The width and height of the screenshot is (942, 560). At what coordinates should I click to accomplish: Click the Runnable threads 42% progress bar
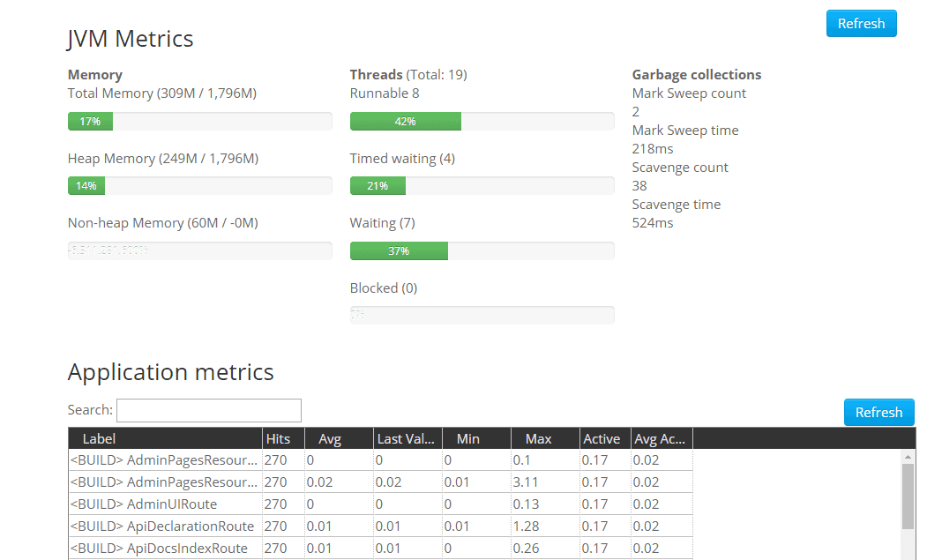click(482, 121)
